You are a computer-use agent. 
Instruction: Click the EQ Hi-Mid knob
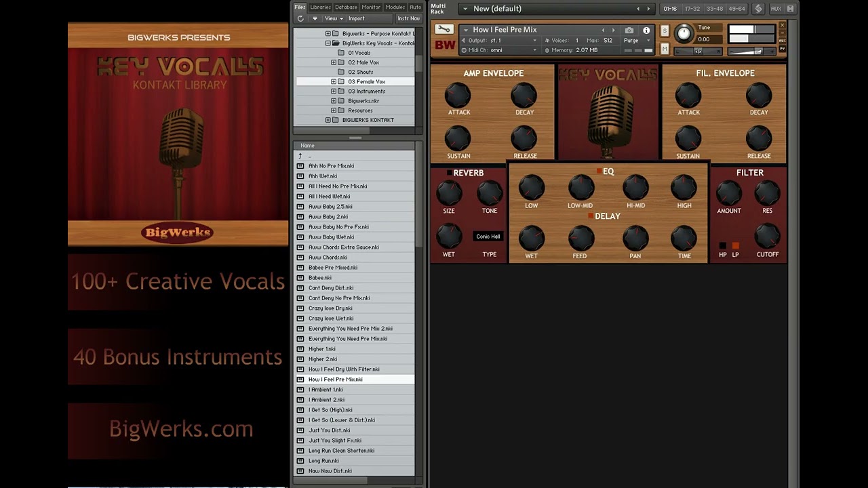point(635,188)
